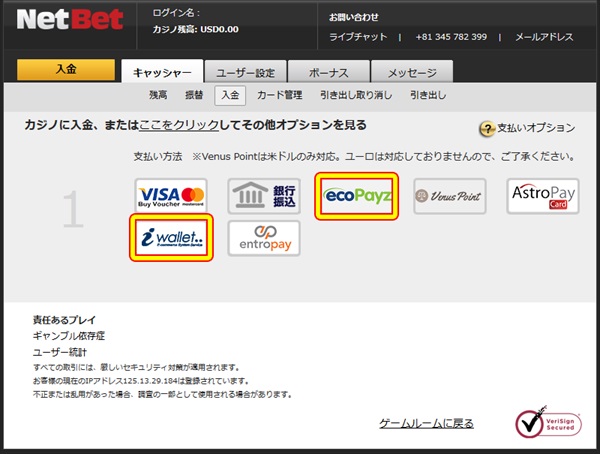Open the 責任あるプレイ link
The width and height of the screenshot is (600, 454).
tap(64, 320)
